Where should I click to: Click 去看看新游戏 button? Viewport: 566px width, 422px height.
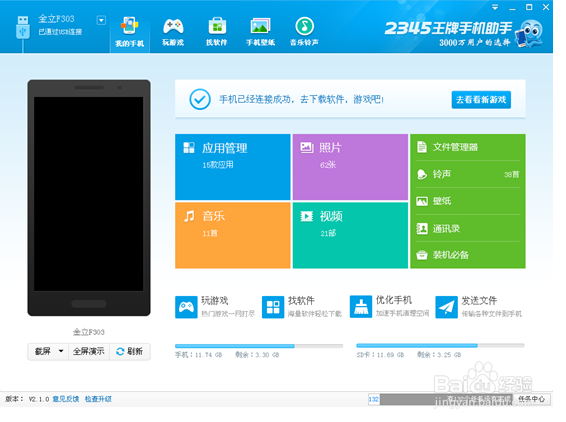pyautogui.click(x=481, y=100)
